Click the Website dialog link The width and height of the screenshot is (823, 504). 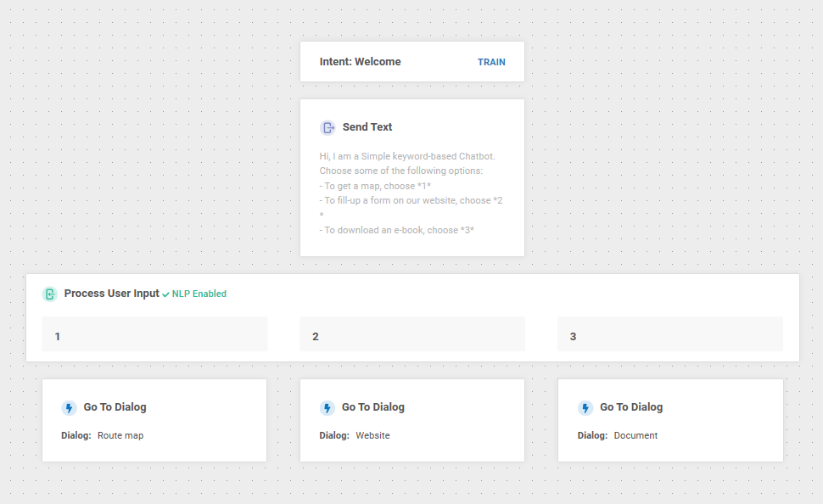tap(372, 436)
